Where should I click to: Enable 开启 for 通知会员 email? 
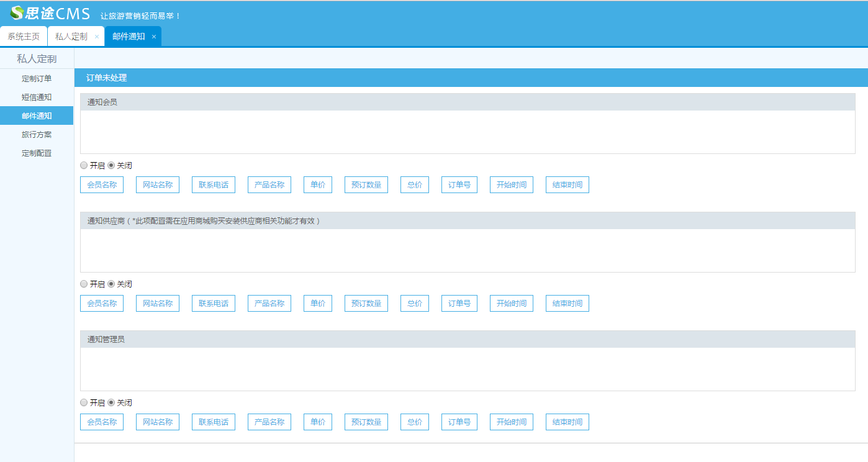coord(84,166)
